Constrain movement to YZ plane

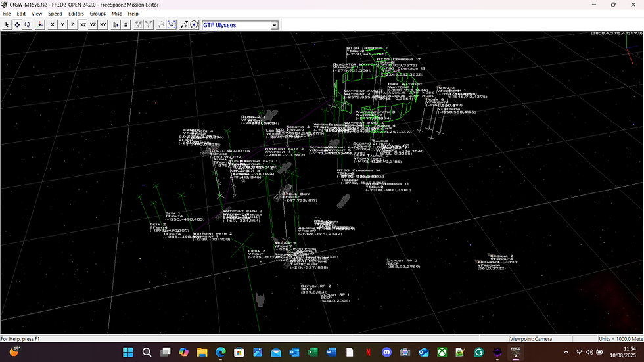(93, 24)
